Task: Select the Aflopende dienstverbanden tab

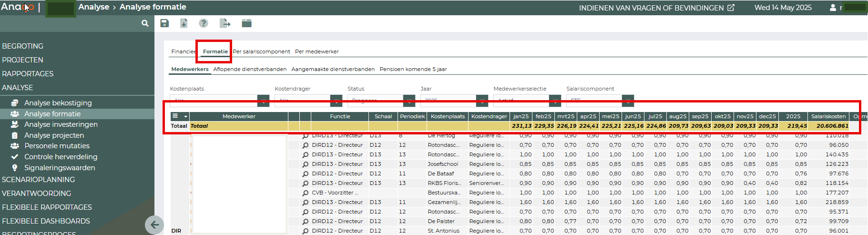Action: coord(250,69)
